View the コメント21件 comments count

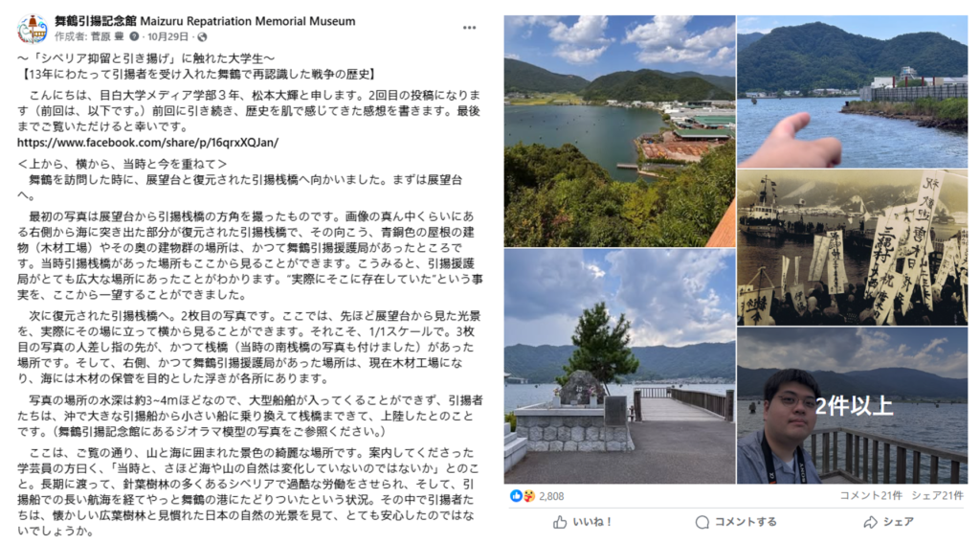point(871,496)
